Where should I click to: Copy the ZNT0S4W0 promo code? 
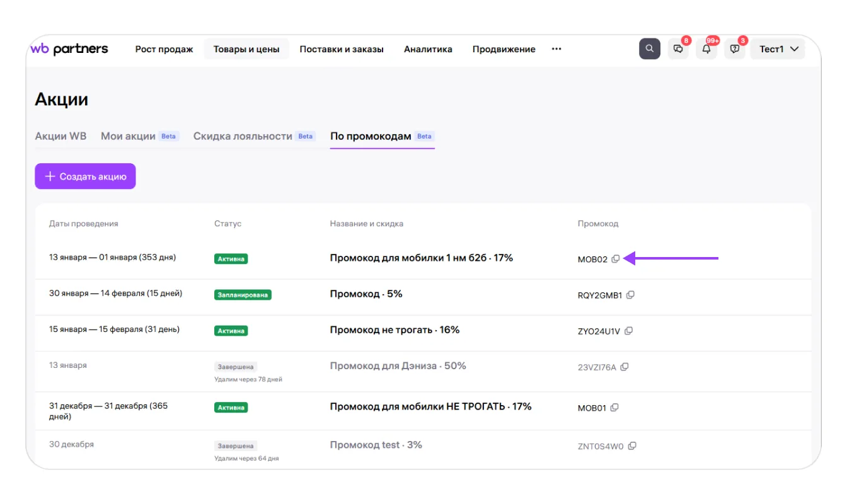(632, 446)
